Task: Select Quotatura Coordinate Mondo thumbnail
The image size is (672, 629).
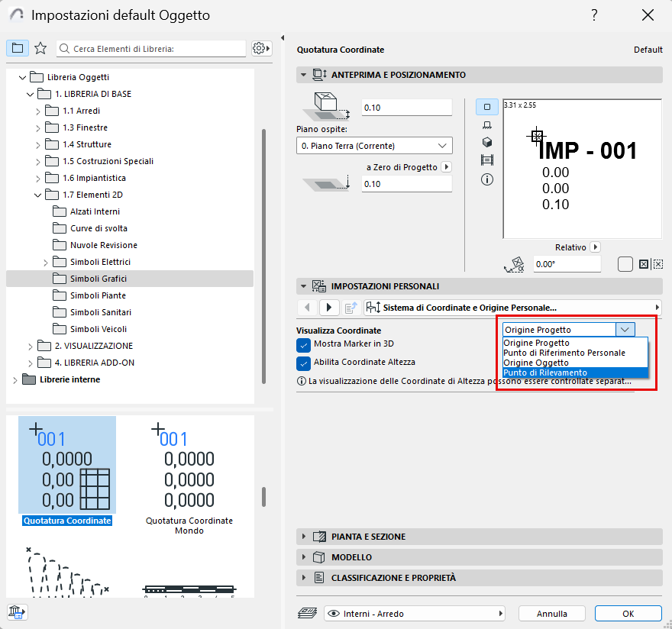Action: 189,476
